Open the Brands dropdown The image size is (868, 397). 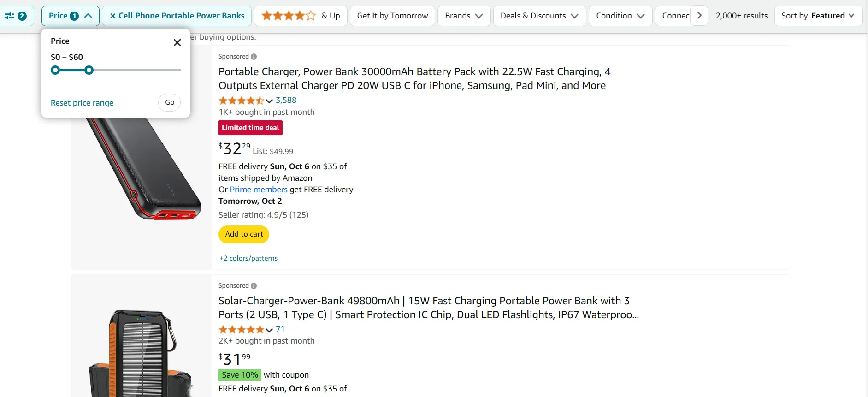click(464, 15)
